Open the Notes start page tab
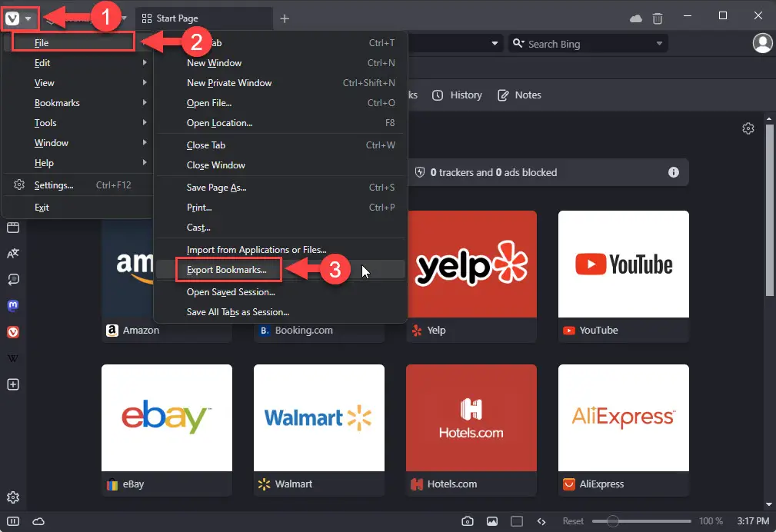776x532 pixels. click(520, 95)
